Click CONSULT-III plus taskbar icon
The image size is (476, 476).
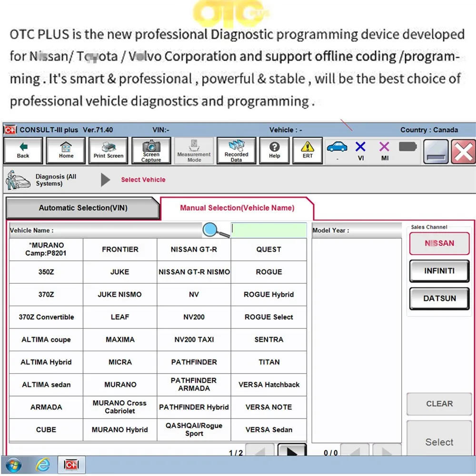[71, 465]
